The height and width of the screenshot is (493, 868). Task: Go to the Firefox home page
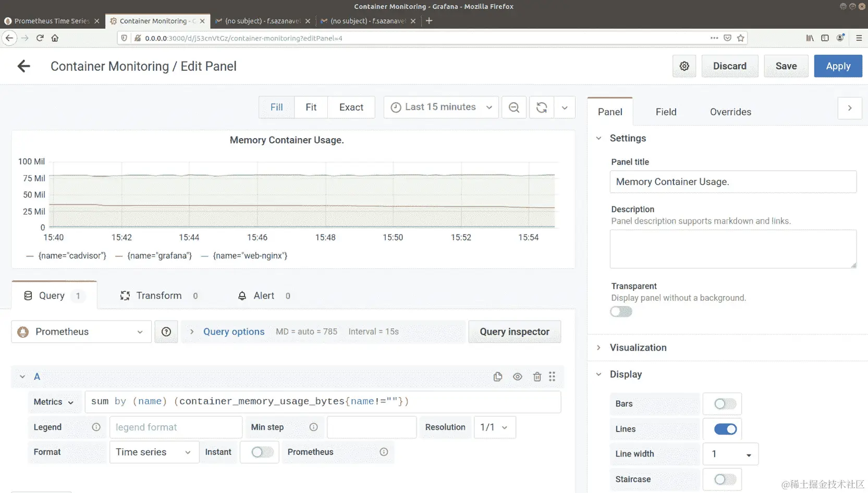click(55, 38)
